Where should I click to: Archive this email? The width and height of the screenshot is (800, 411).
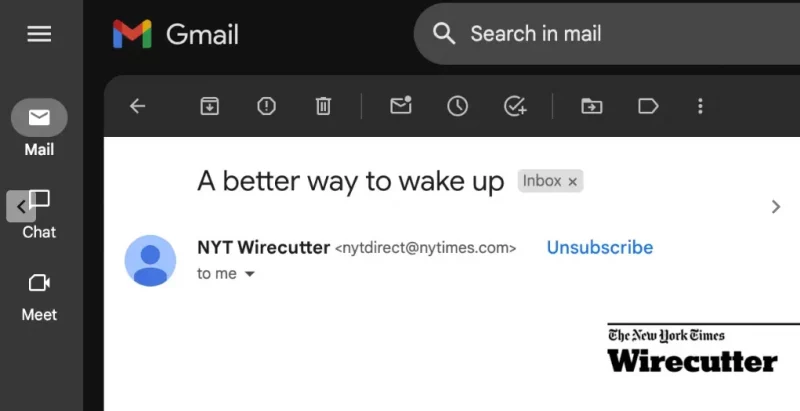(209, 106)
